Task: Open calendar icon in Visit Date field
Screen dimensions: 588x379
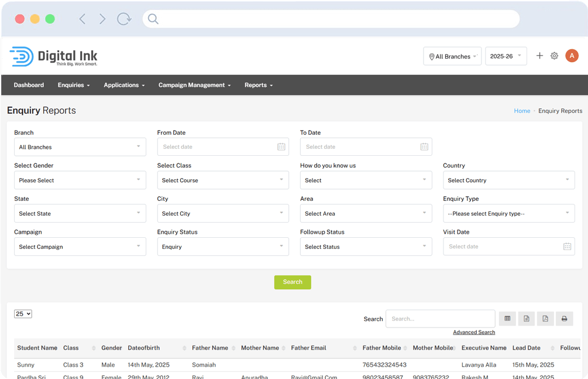Action: (x=567, y=247)
